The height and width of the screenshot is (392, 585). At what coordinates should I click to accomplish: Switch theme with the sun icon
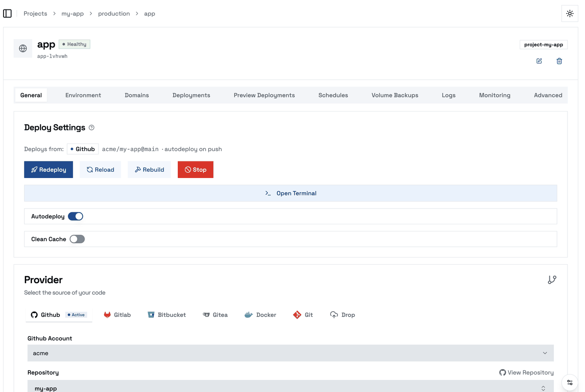pos(570,13)
